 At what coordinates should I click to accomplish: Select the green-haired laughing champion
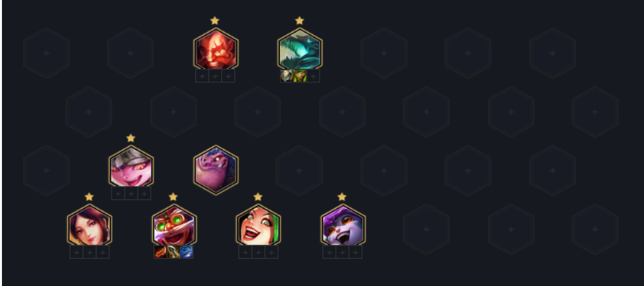(258, 225)
